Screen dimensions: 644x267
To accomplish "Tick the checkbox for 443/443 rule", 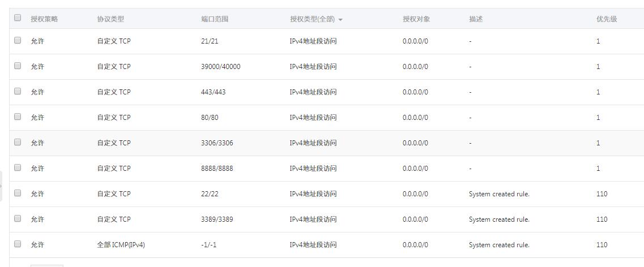I will [17, 91].
